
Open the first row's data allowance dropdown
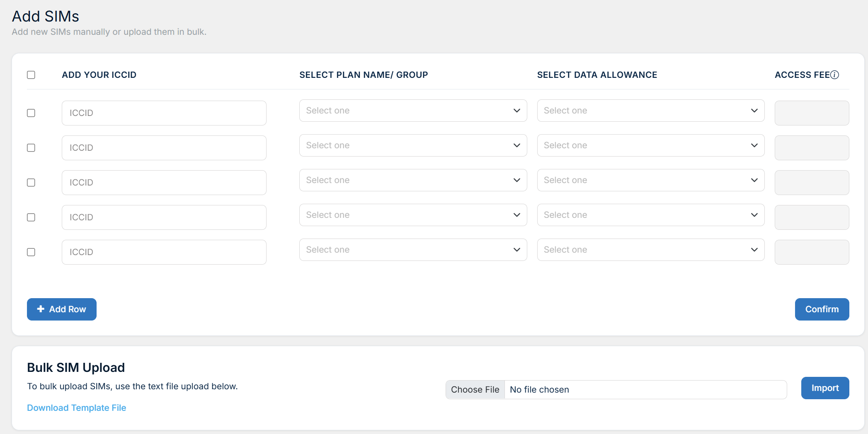coord(651,111)
